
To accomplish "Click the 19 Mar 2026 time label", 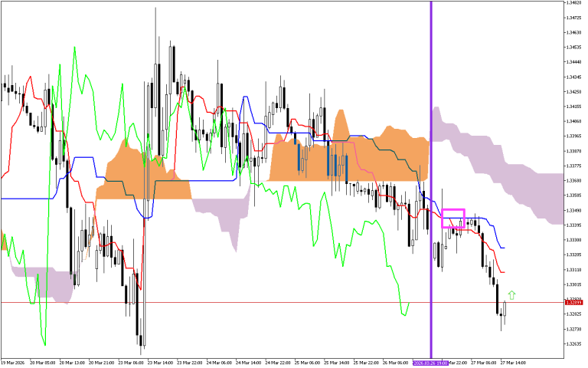I will (12, 363).
